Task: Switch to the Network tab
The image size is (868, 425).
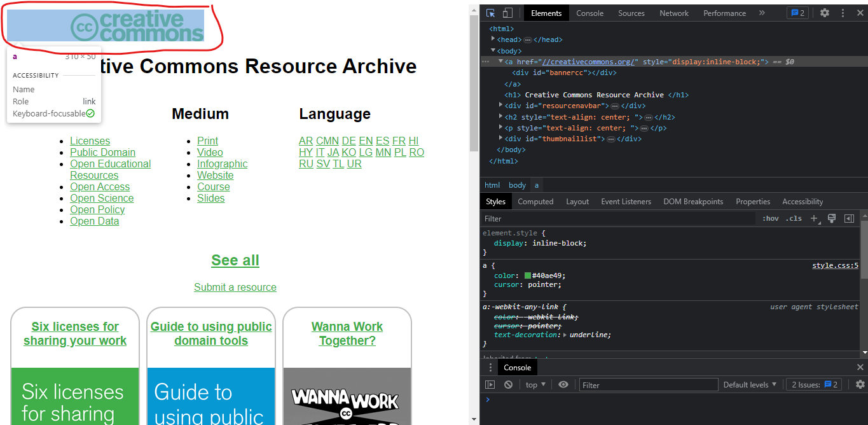Action: point(673,13)
